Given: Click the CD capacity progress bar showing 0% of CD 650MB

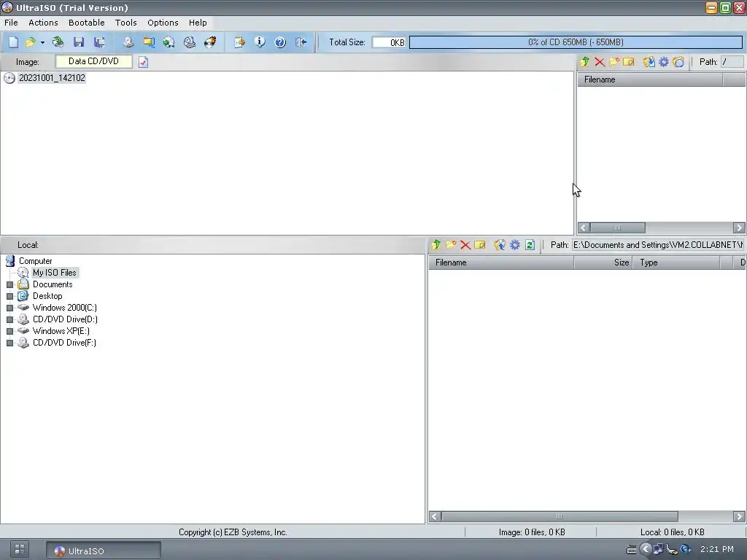Looking at the screenshot, I should click(576, 42).
